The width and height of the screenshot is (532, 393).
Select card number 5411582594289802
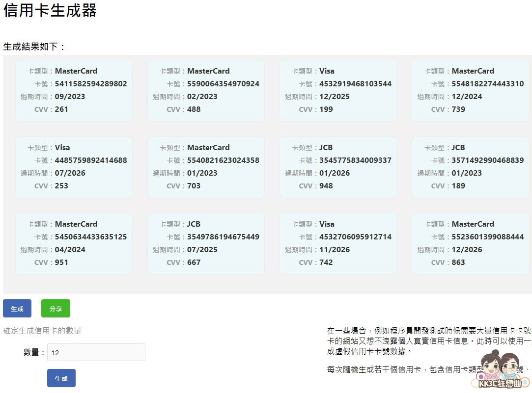(x=91, y=84)
